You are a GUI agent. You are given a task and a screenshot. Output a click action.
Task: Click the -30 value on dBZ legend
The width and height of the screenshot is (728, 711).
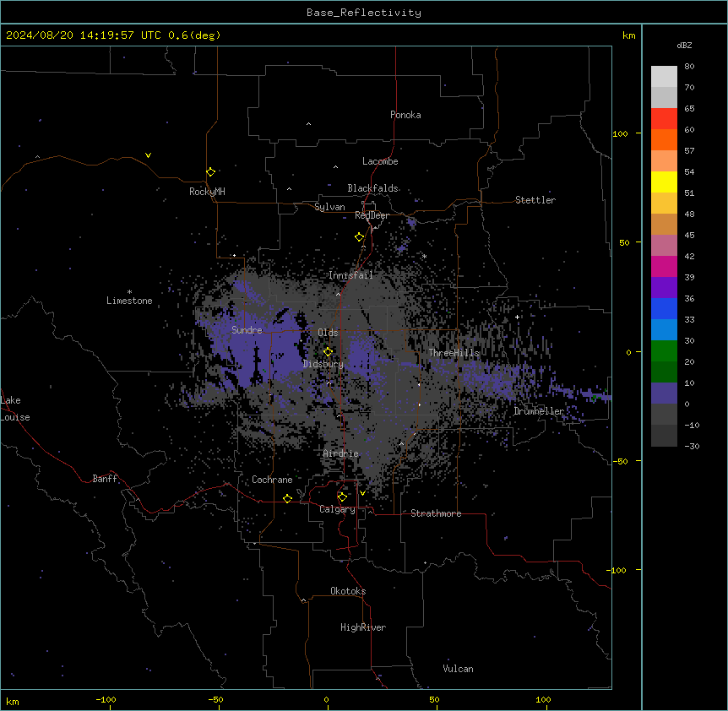click(x=692, y=447)
